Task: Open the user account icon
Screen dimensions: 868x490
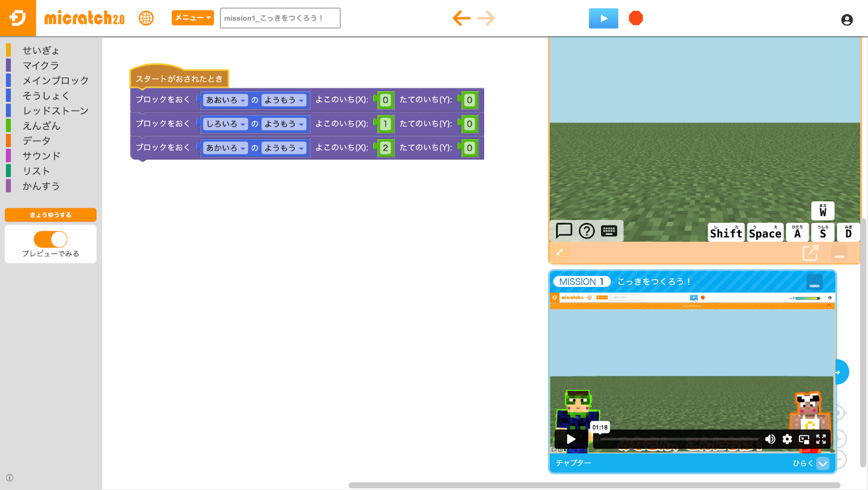Action: coord(846,20)
